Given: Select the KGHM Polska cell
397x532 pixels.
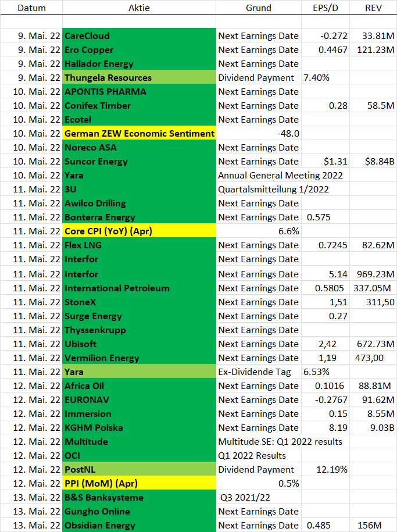Looking at the screenshot, I should pyautogui.click(x=139, y=427).
